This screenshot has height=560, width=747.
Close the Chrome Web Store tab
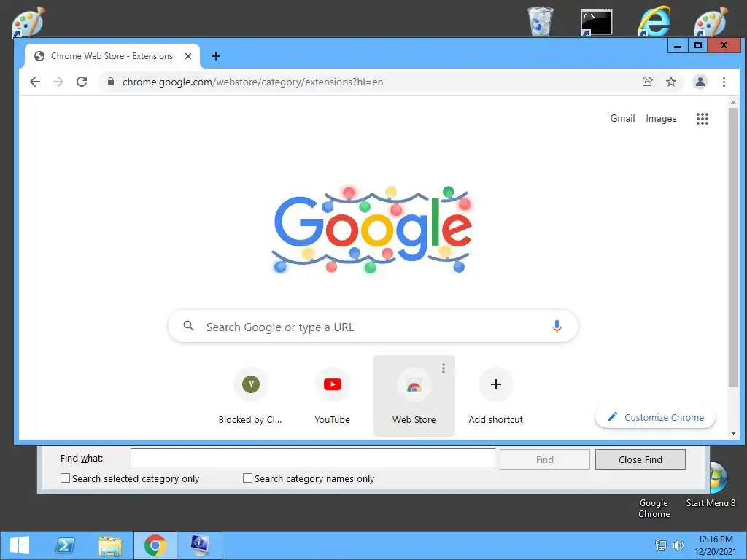pos(188,56)
